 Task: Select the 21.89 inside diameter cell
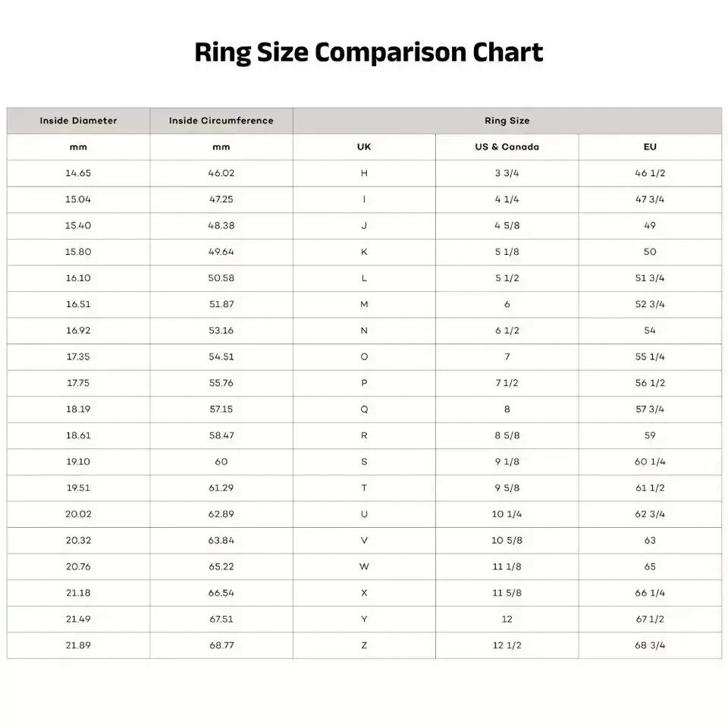pyautogui.click(x=78, y=645)
